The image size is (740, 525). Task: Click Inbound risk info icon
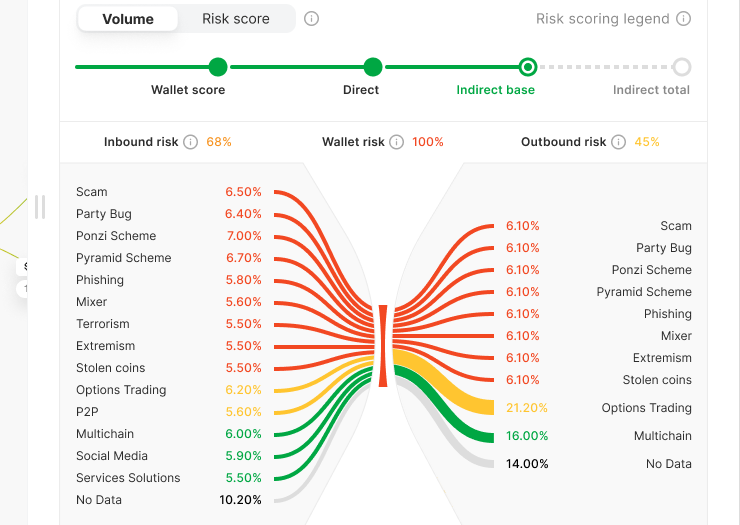coord(191,142)
